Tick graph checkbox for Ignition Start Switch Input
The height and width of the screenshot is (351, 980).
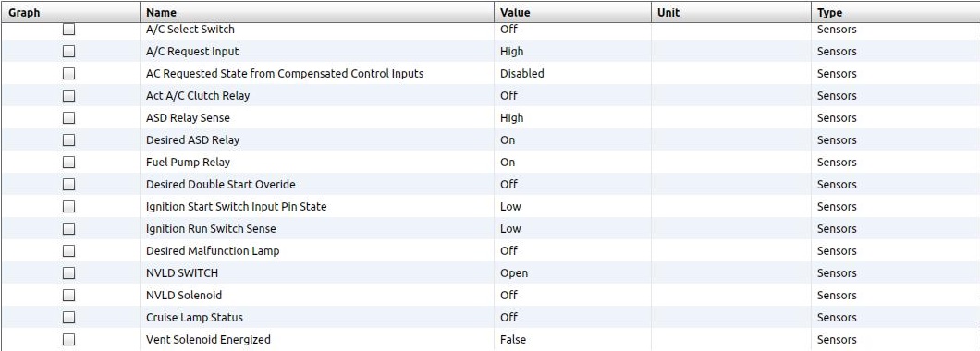point(68,206)
